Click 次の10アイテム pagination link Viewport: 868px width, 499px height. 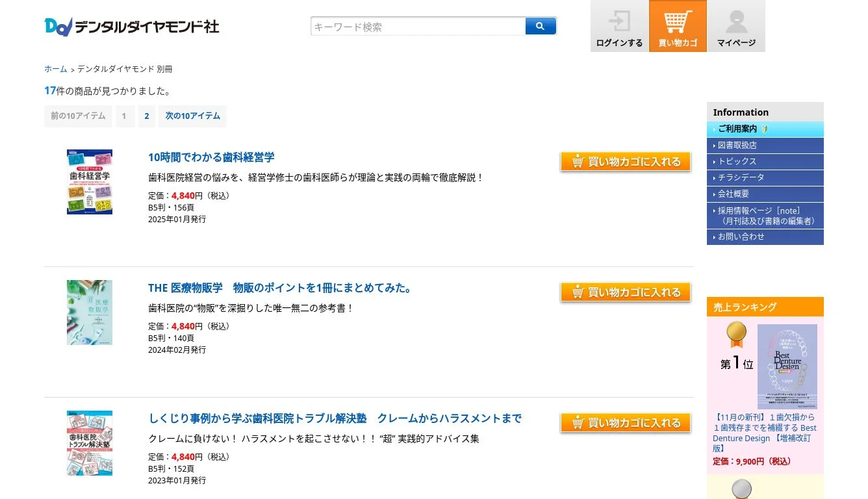coord(192,116)
